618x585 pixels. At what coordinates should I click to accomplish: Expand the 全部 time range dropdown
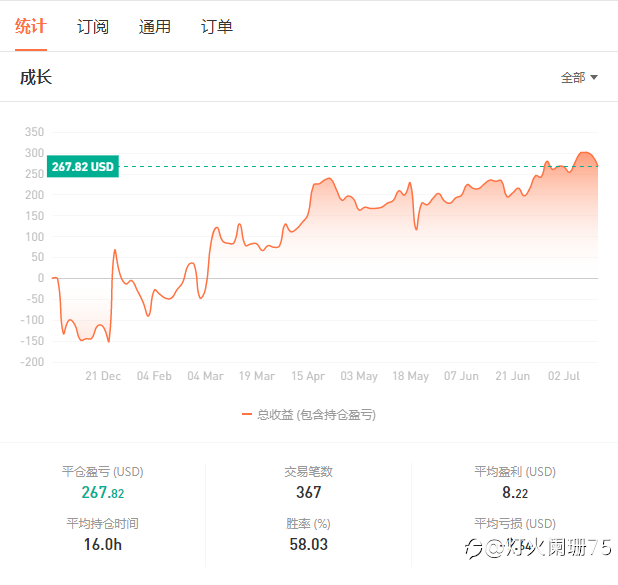579,78
